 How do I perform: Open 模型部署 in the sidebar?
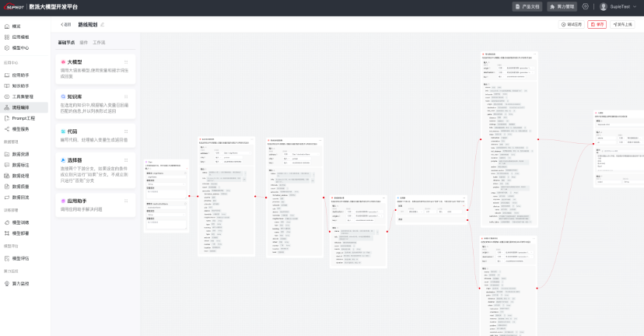click(x=20, y=233)
